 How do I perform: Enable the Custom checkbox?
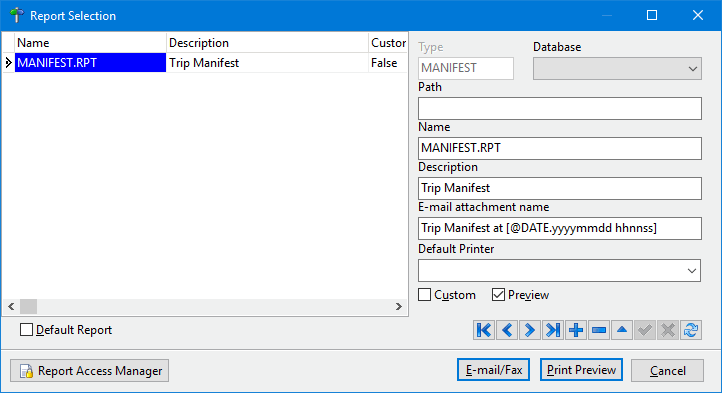[425, 295]
